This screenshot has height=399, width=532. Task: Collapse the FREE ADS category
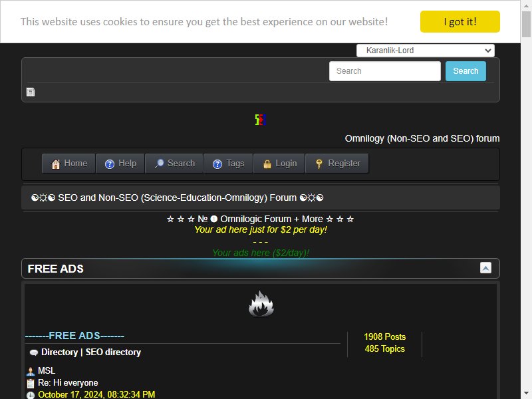(485, 268)
